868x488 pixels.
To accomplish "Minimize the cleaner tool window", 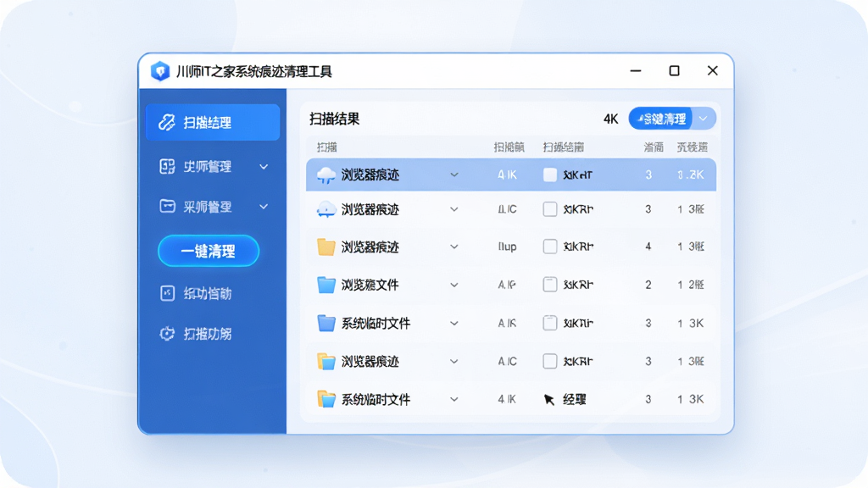I will pos(636,71).
